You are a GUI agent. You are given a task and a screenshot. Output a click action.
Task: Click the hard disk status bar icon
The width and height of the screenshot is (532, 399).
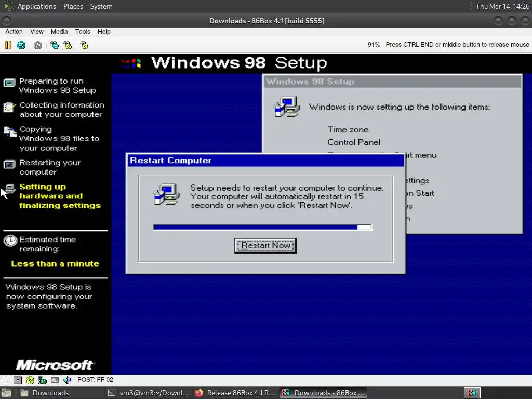pyautogui.click(x=55, y=380)
